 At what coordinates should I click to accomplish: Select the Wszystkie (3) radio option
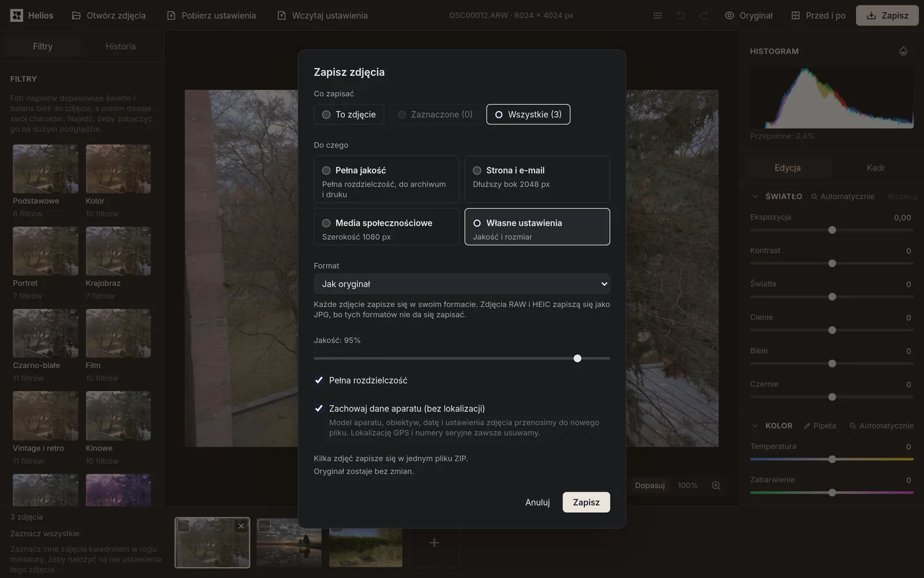click(528, 114)
